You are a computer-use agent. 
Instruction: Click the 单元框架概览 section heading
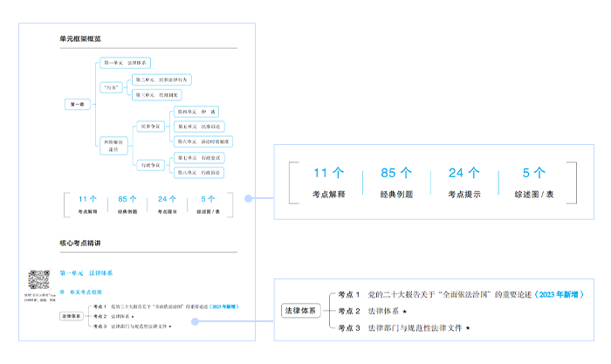point(79,39)
